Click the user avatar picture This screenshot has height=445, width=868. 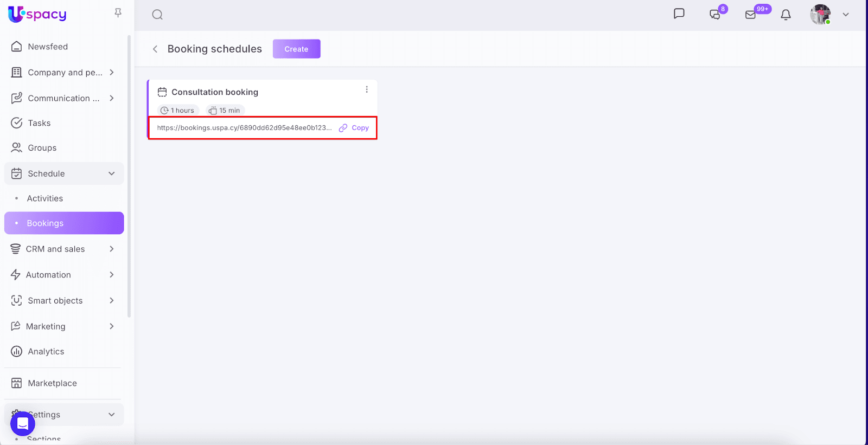[x=820, y=15]
